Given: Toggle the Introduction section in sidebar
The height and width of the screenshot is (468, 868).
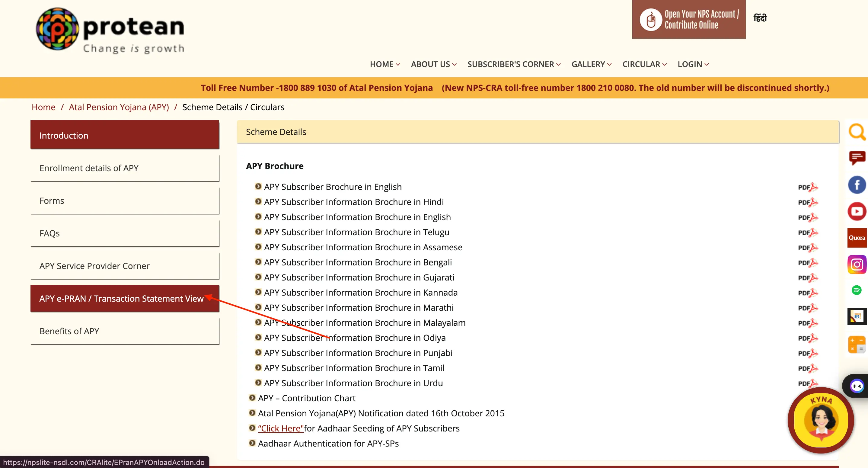Looking at the screenshot, I should 124,135.
